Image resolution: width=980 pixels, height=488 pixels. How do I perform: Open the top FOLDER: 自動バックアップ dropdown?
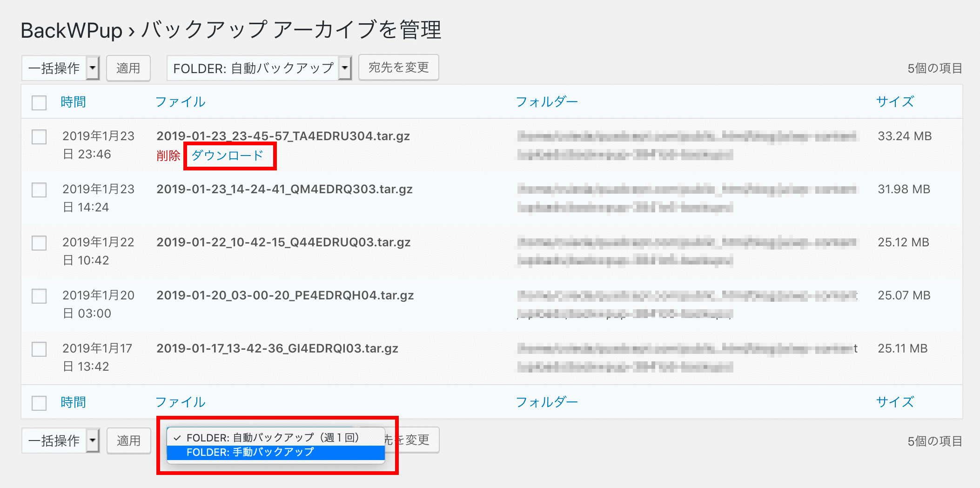pos(259,68)
